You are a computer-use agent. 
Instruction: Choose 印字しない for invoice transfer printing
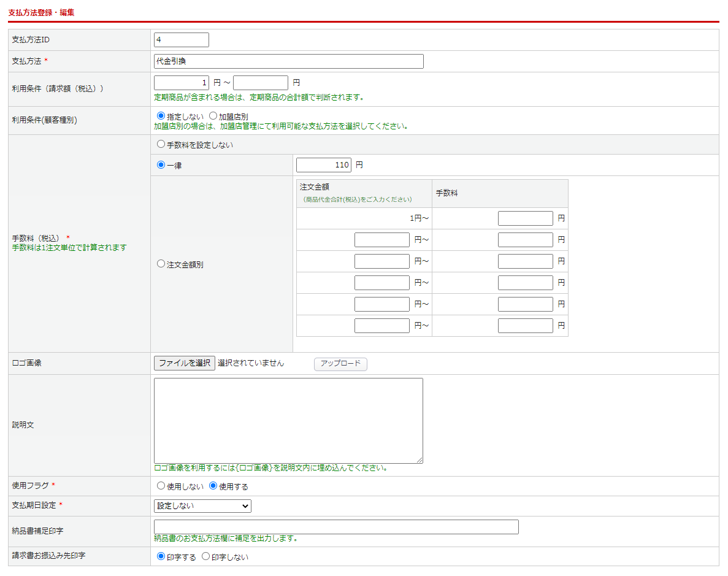click(x=206, y=556)
